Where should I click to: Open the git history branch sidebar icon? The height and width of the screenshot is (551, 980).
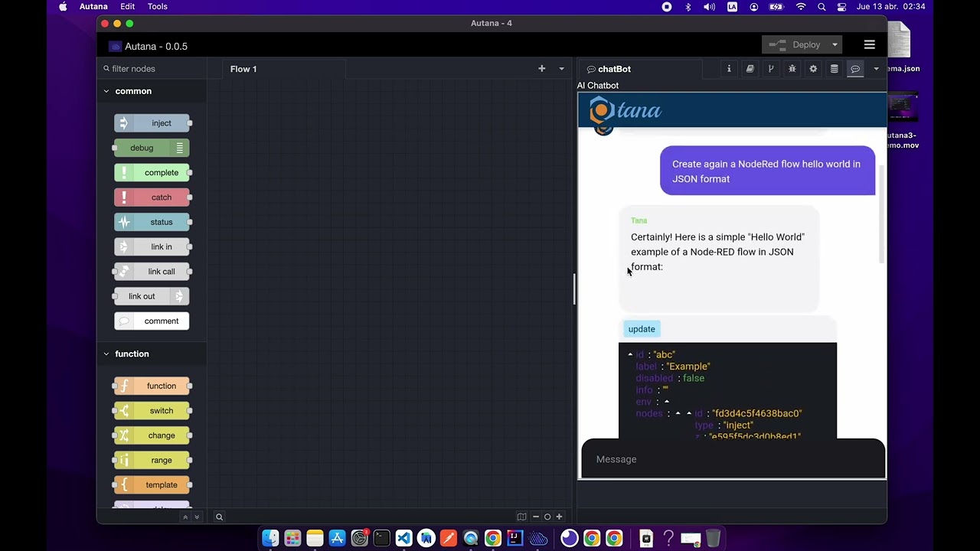click(771, 69)
